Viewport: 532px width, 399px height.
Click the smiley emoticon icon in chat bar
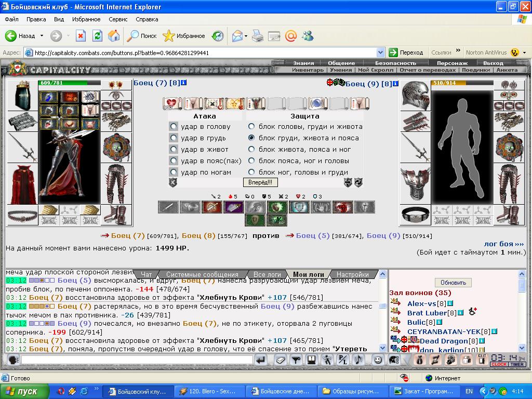pyautogui.click(x=378, y=360)
